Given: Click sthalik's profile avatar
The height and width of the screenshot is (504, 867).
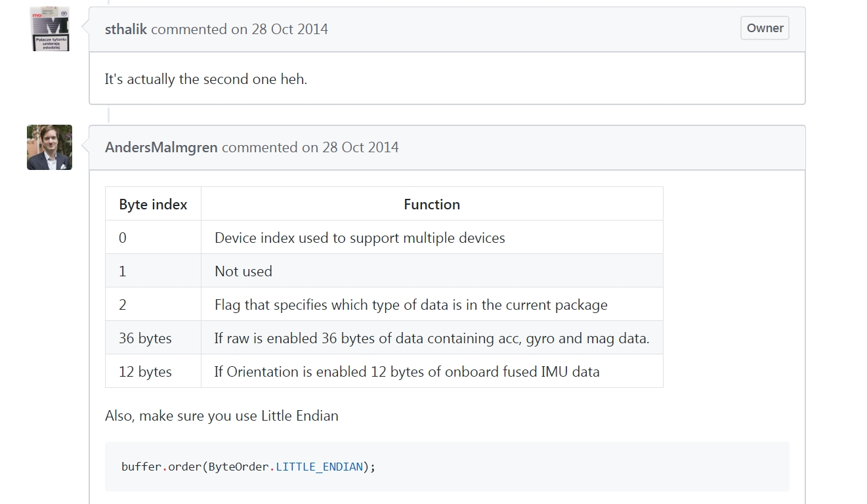Looking at the screenshot, I should pos(49,28).
